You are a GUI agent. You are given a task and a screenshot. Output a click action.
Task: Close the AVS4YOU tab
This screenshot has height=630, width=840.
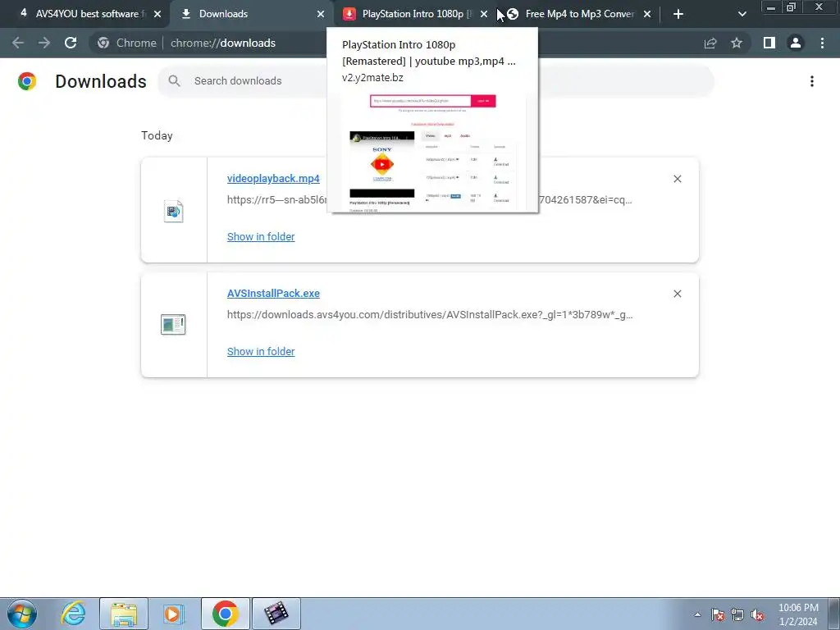[157, 15]
